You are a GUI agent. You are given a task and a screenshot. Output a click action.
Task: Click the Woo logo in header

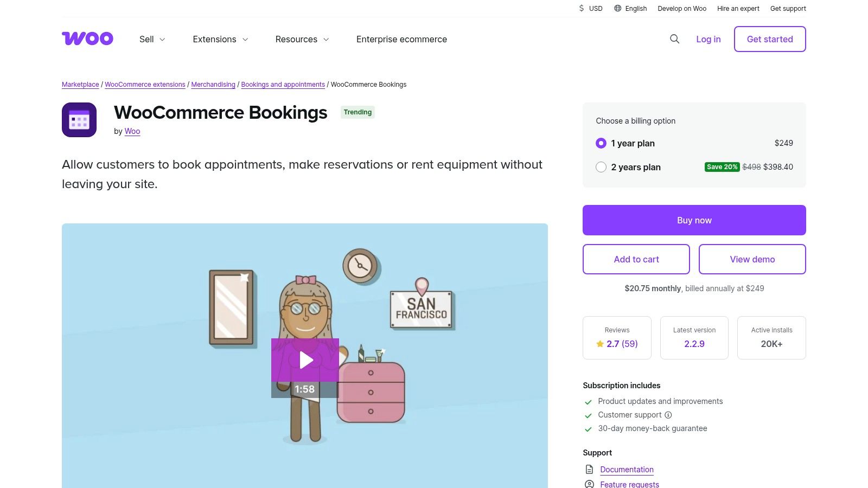pos(87,38)
